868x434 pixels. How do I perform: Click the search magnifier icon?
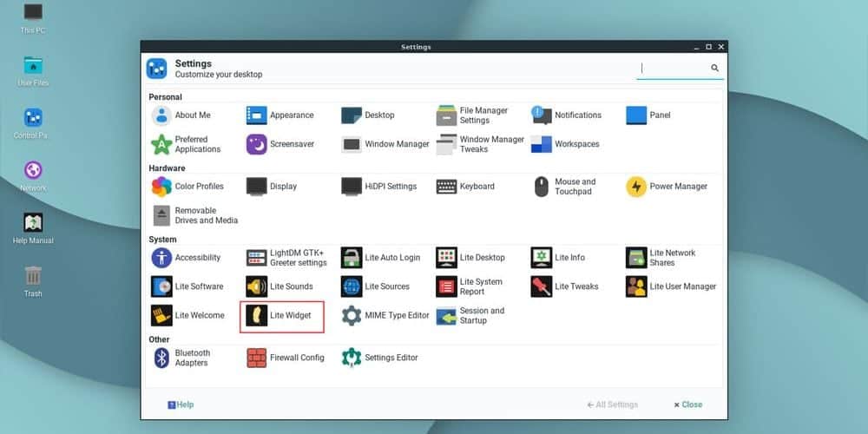click(714, 68)
